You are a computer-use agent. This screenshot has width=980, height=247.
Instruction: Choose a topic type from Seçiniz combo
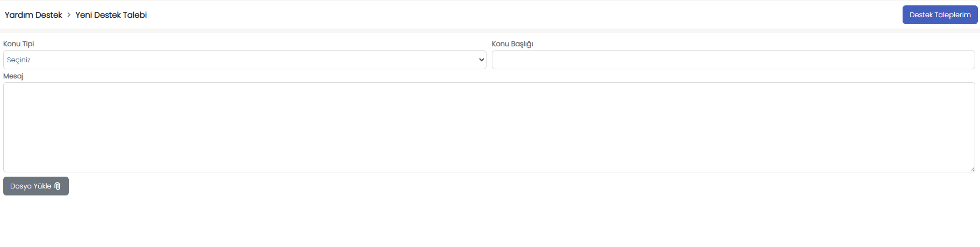click(x=245, y=60)
